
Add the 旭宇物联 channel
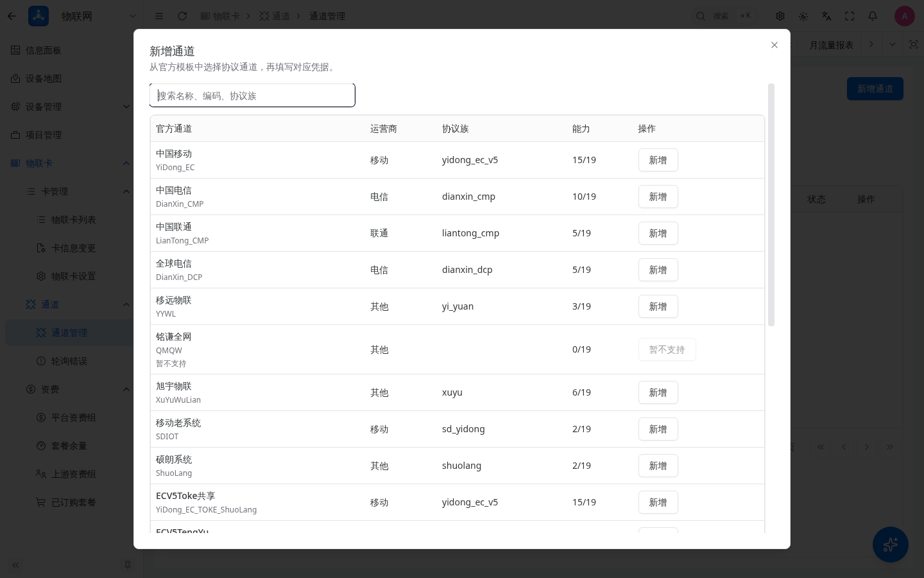click(x=658, y=392)
